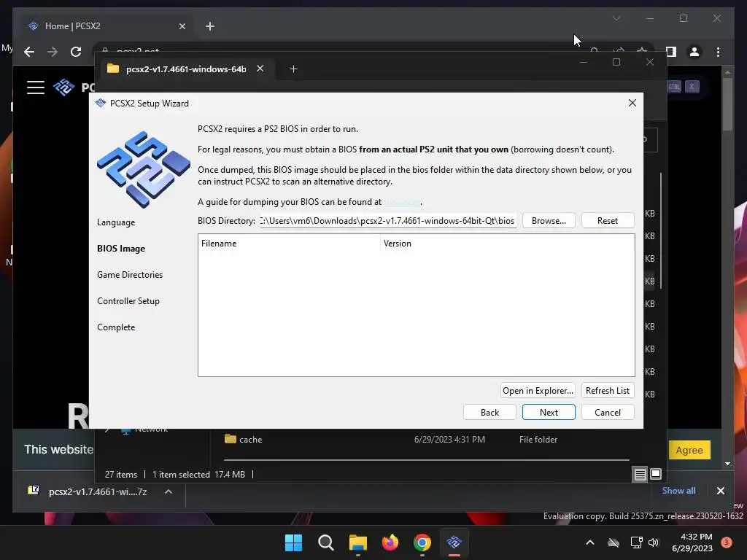Click the browser page vertical scrollbar
The width and height of the screenshot is (747, 560).
pos(727,104)
